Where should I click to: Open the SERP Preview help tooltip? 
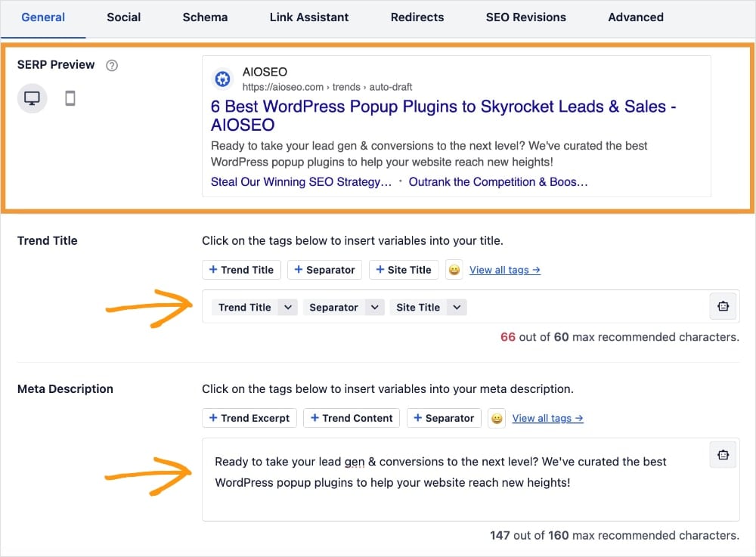click(111, 65)
